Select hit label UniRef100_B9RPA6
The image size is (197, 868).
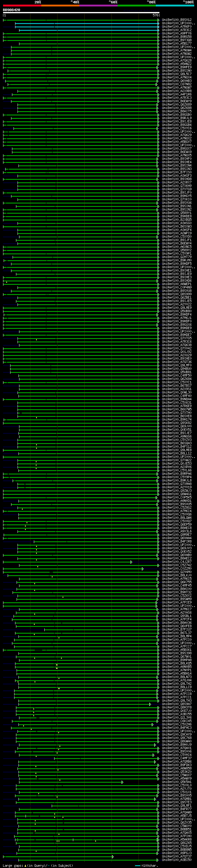tap(177, 474)
